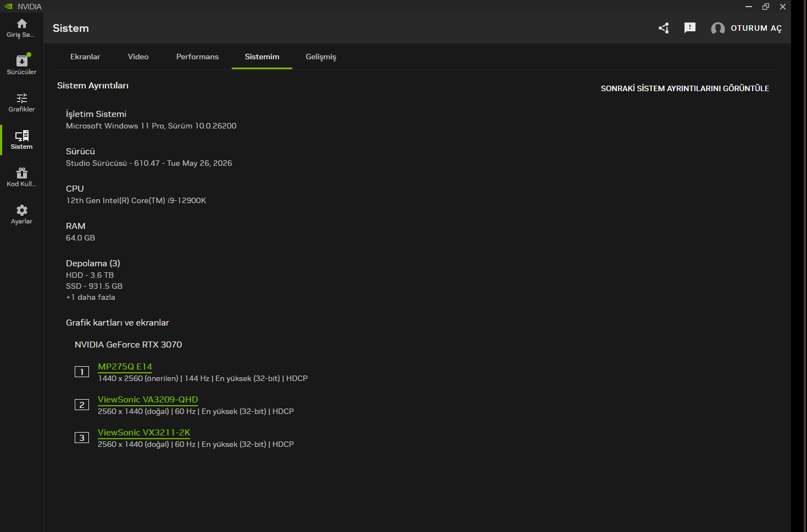This screenshot has height=532, width=807.
Task: Open the Gelişmiş tab
Action: point(321,57)
